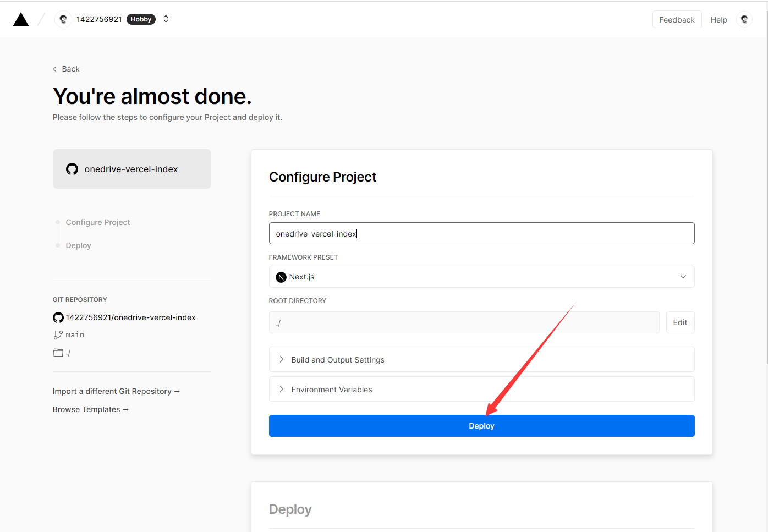This screenshot has height=532, width=768.
Task: Open the 1422756921/onedrive-vercel-index repository link
Action: [x=130, y=317]
